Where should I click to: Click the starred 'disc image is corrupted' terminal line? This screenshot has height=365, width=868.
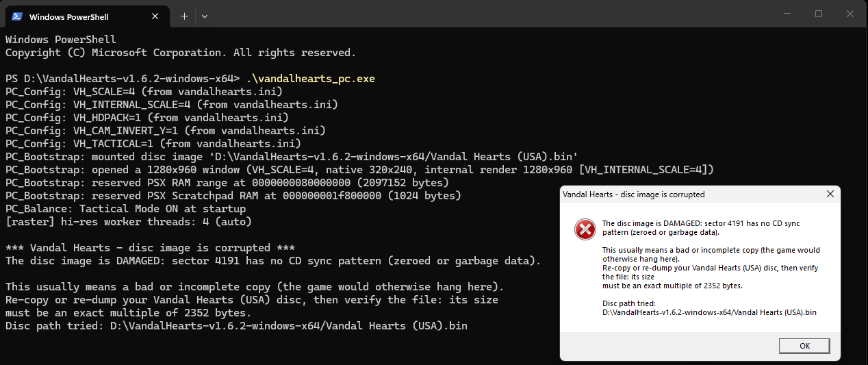pos(150,247)
